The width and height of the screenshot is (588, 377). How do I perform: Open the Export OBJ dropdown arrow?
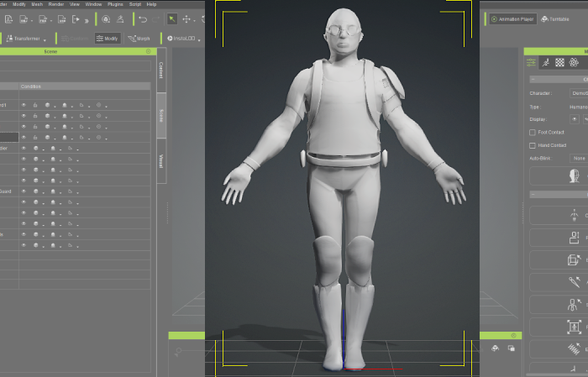point(32,21)
